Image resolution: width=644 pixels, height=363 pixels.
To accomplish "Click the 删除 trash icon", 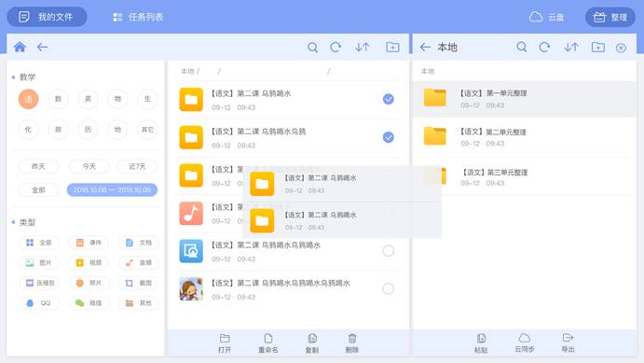I will coord(352,339).
